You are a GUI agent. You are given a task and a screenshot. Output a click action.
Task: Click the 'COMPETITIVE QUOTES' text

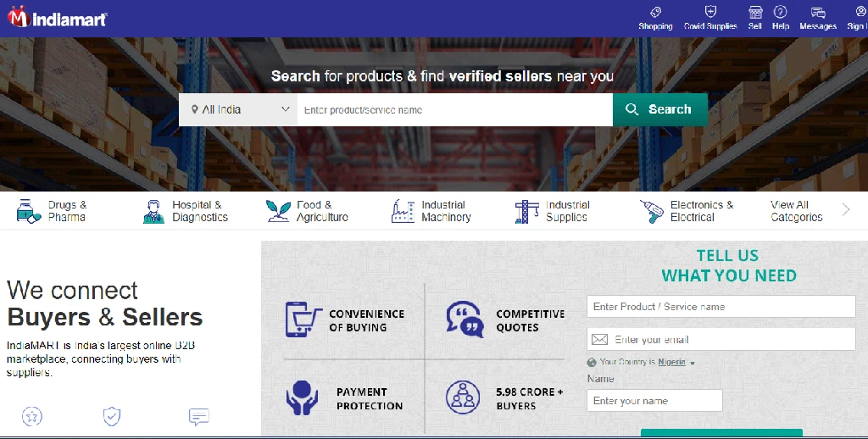tap(531, 320)
